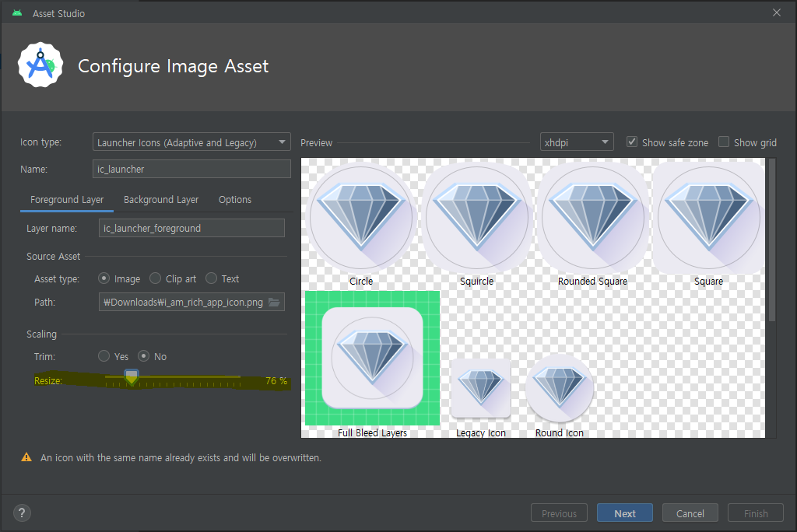Switch to the Options tab
This screenshot has width=797, height=532.
click(x=235, y=200)
